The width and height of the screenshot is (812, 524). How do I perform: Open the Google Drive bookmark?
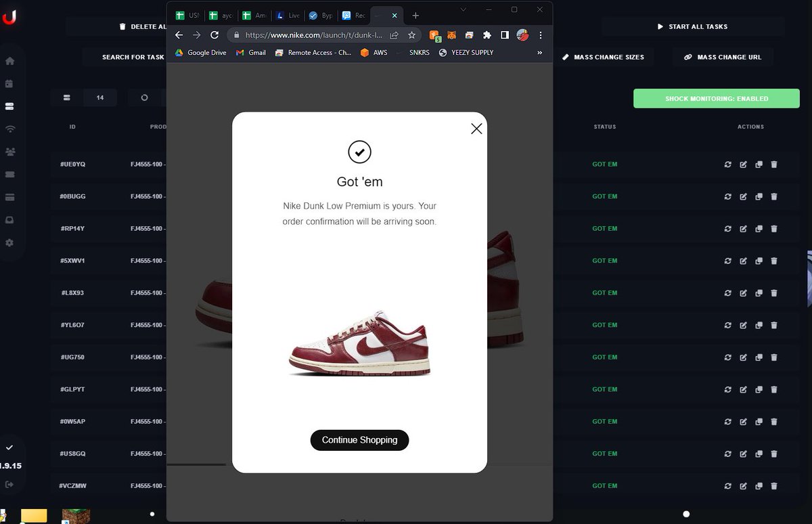(201, 53)
